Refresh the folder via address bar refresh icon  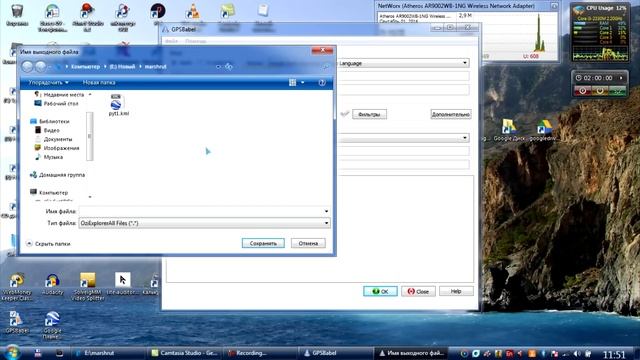[229, 67]
